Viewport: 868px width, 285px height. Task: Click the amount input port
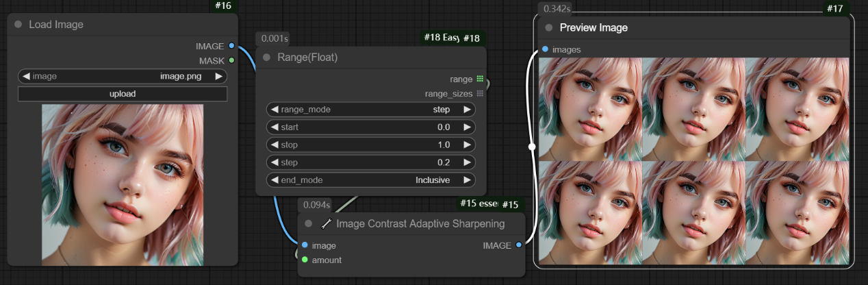coord(305,260)
